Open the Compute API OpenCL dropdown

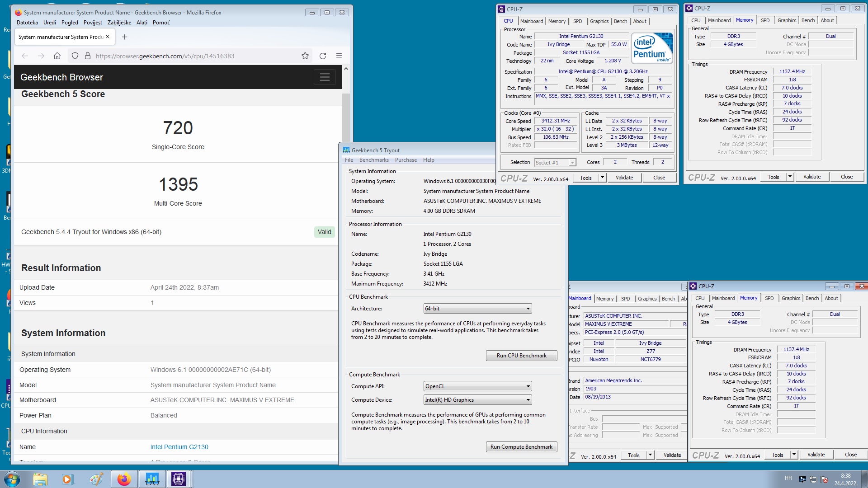pyautogui.click(x=477, y=386)
